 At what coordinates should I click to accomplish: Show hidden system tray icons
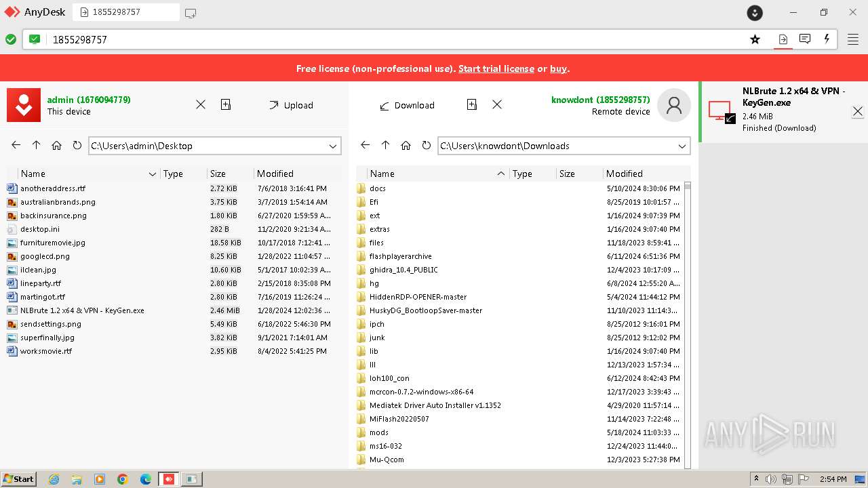point(756,479)
